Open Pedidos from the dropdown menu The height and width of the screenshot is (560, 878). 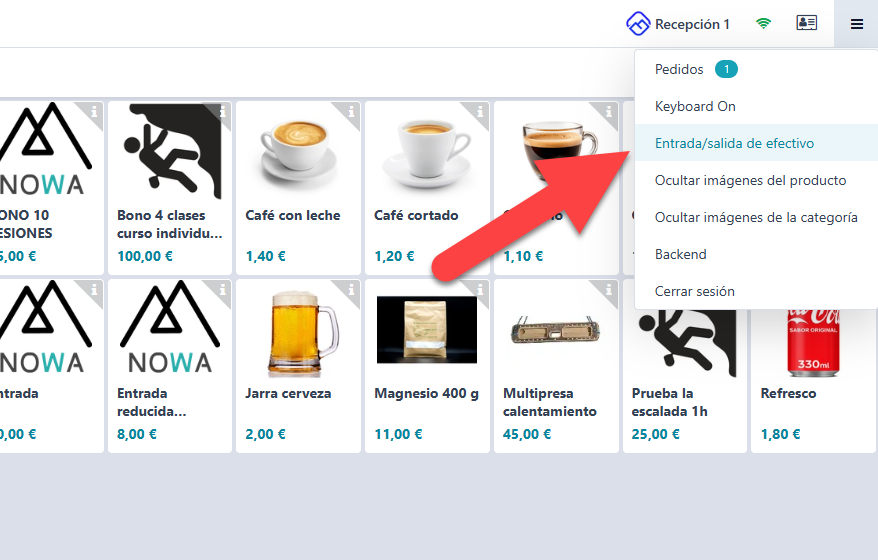point(680,69)
